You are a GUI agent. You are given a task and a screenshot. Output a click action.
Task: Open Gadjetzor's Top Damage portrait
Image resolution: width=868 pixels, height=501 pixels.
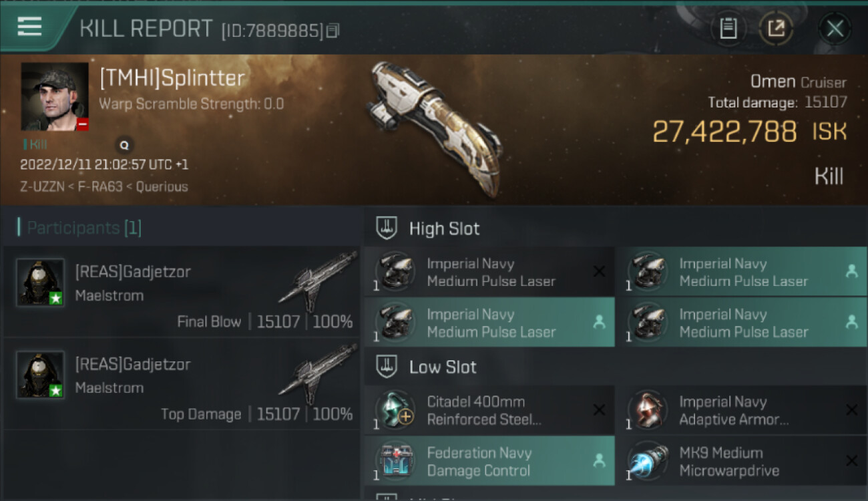(40, 374)
